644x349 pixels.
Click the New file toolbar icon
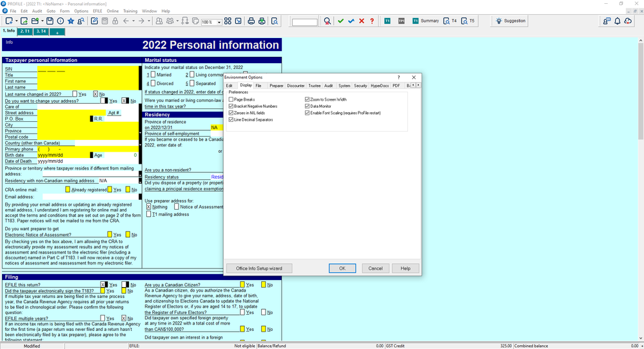click(x=9, y=21)
